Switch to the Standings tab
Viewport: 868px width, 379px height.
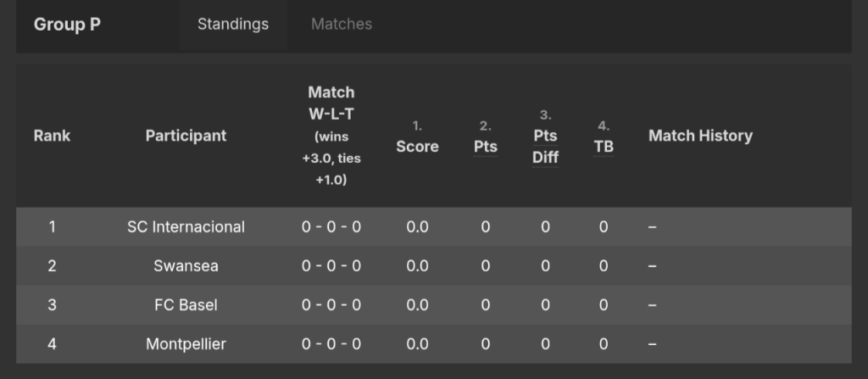click(233, 25)
